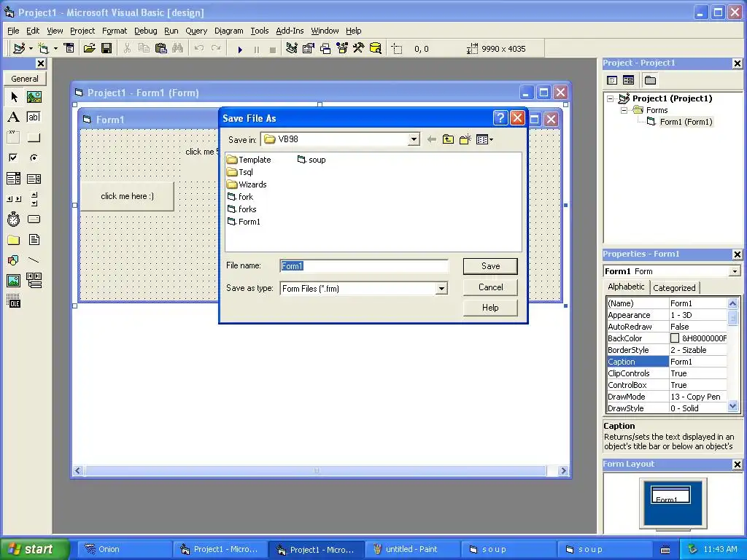Image resolution: width=747 pixels, height=560 pixels.
Task: Select the ComboBox control tool
Action: (14, 179)
